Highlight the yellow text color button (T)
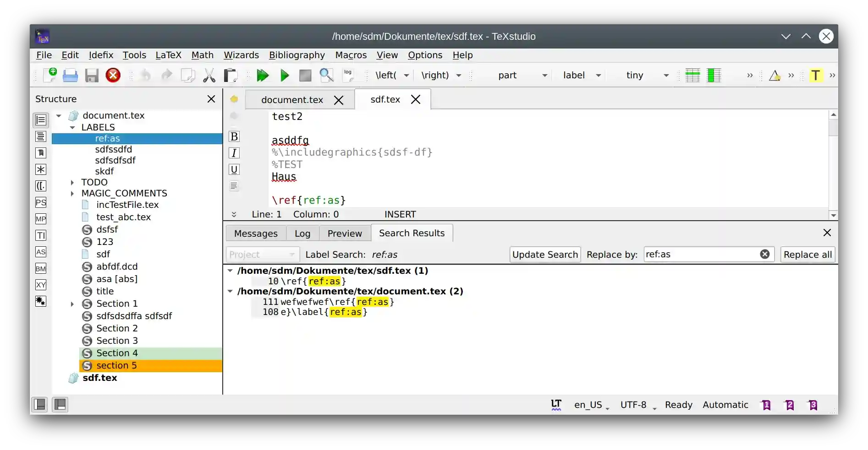This screenshot has height=450, width=868. (x=816, y=75)
